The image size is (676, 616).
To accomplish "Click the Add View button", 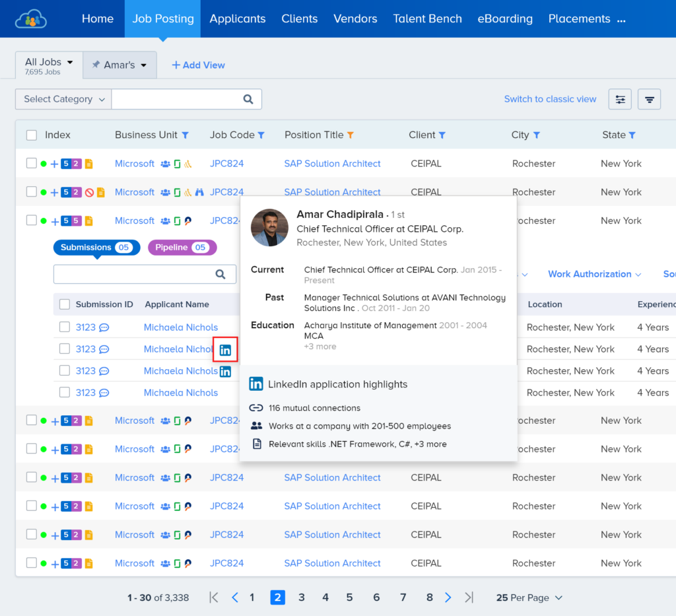I will coord(198,65).
